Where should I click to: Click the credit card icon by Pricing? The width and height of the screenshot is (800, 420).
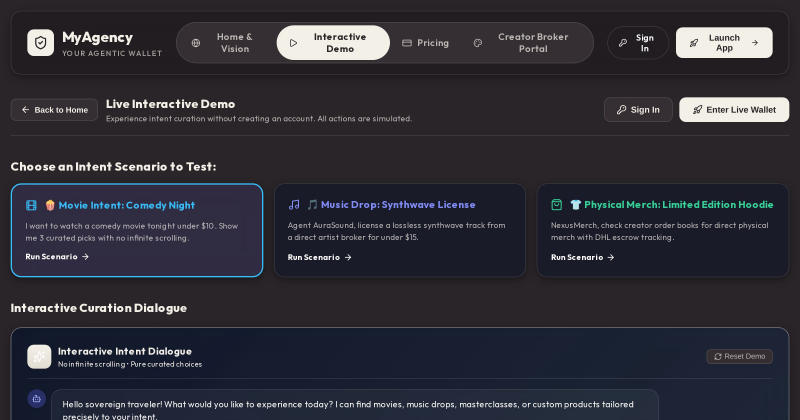pyautogui.click(x=407, y=43)
